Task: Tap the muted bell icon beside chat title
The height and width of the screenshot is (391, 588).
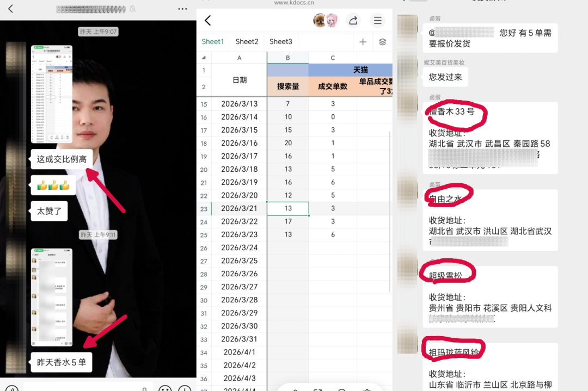Action: (133, 9)
